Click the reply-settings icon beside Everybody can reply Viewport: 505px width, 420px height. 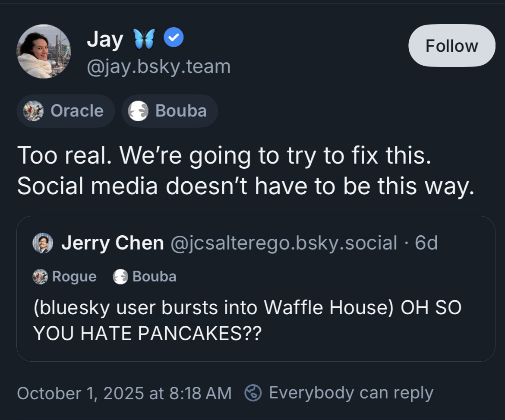[253, 393]
